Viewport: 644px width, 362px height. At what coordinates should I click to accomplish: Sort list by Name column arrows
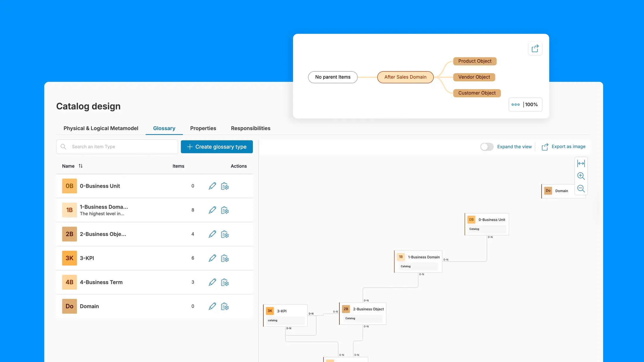(x=80, y=166)
